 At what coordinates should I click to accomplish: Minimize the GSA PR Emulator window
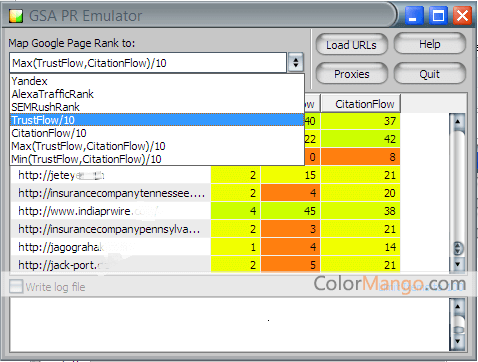[x=413, y=16]
